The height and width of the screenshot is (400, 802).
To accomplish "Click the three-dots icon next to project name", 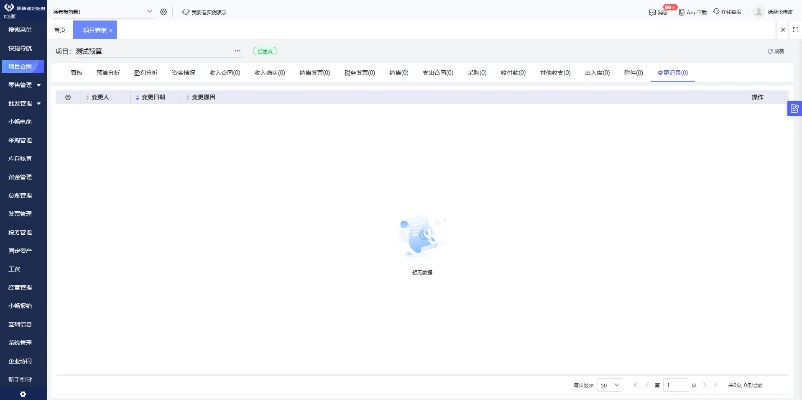I will click(x=237, y=50).
